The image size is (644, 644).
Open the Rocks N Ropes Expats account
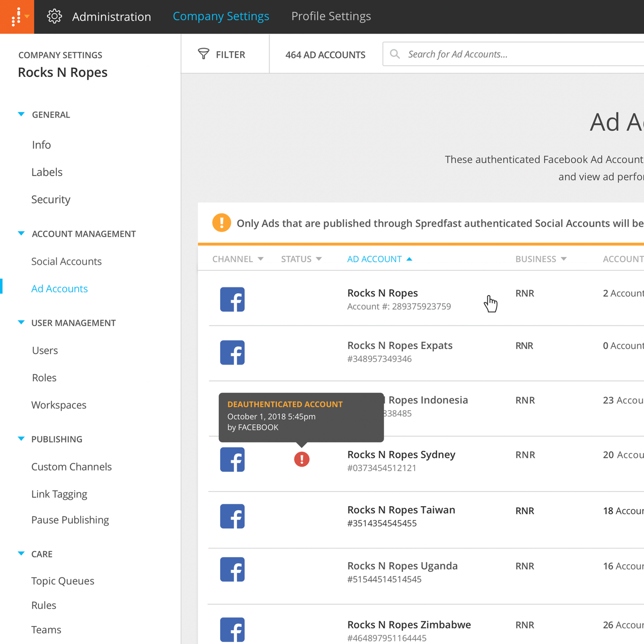[x=400, y=346]
